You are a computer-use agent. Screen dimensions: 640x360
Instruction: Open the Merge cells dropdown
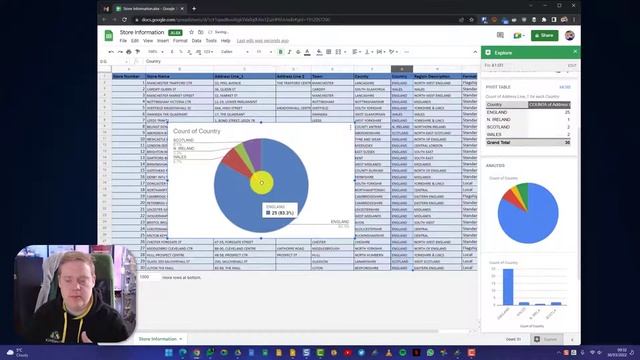pos(340,52)
